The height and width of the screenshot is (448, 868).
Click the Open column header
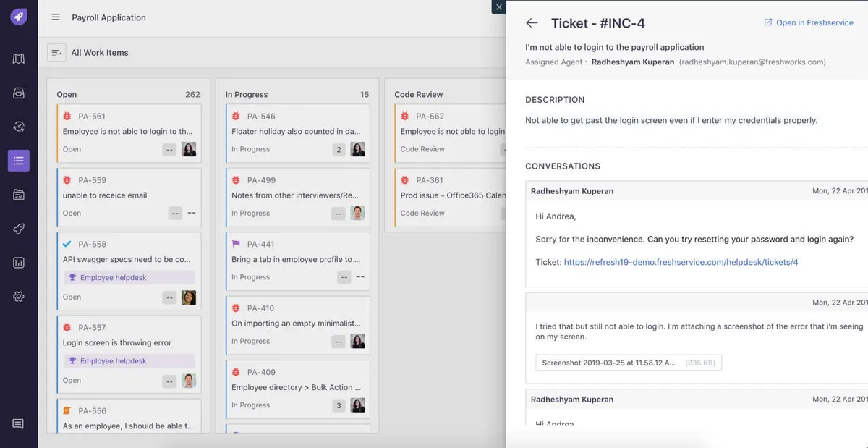point(67,95)
